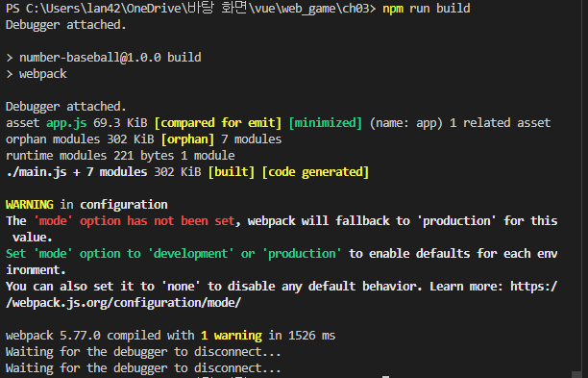Click the '> webpack' script line
Image resolution: width=588 pixels, height=378 pixels.
pyautogui.click(x=37, y=74)
